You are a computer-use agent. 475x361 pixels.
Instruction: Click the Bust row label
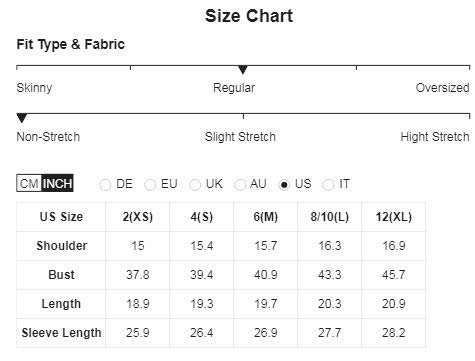(61, 275)
